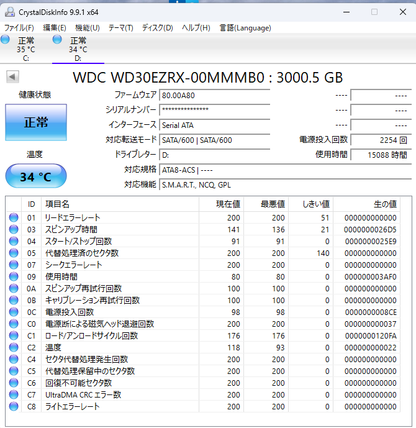Click the masked serial number field
The image size is (416, 428).
coord(214,110)
